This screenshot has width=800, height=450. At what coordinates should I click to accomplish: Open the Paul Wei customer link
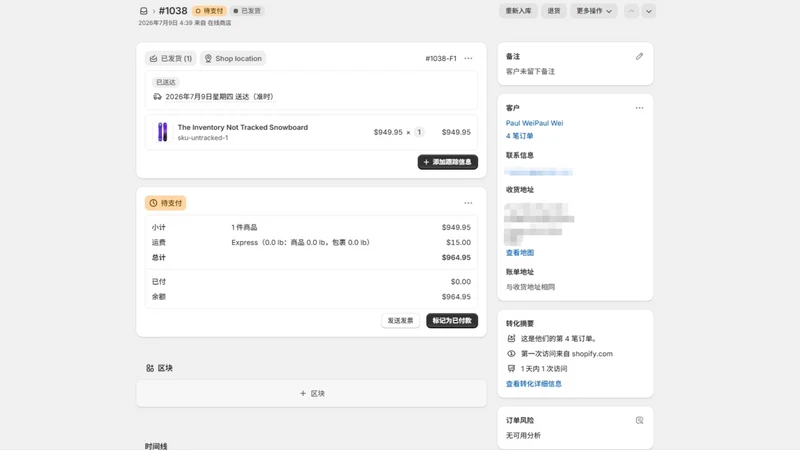pyautogui.click(x=534, y=123)
